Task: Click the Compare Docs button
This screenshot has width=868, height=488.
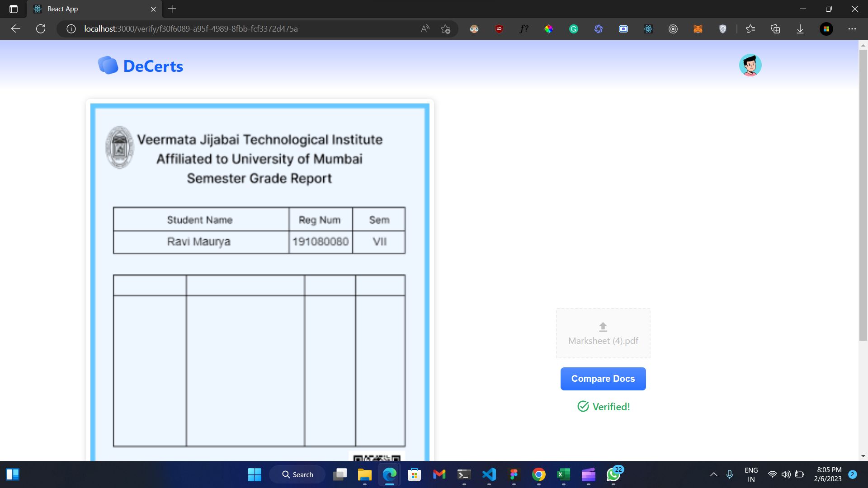Action: tap(604, 379)
